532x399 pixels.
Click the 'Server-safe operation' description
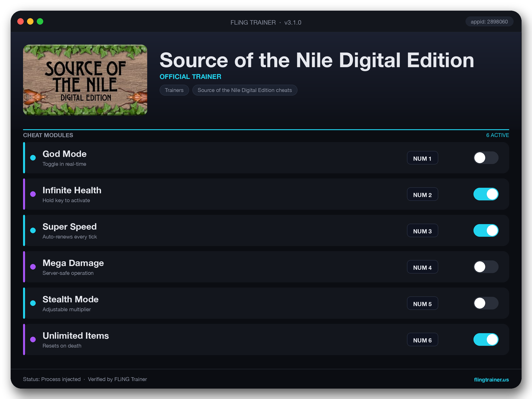point(68,273)
